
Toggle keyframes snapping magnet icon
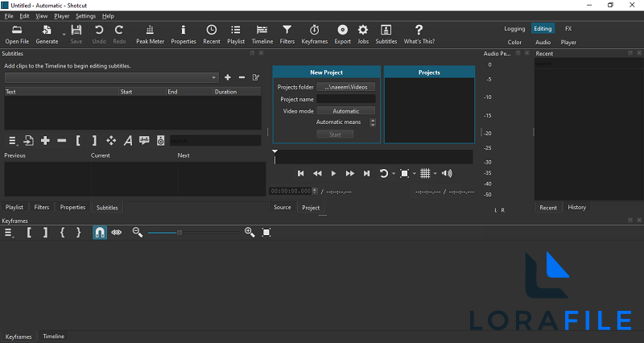(99, 233)
